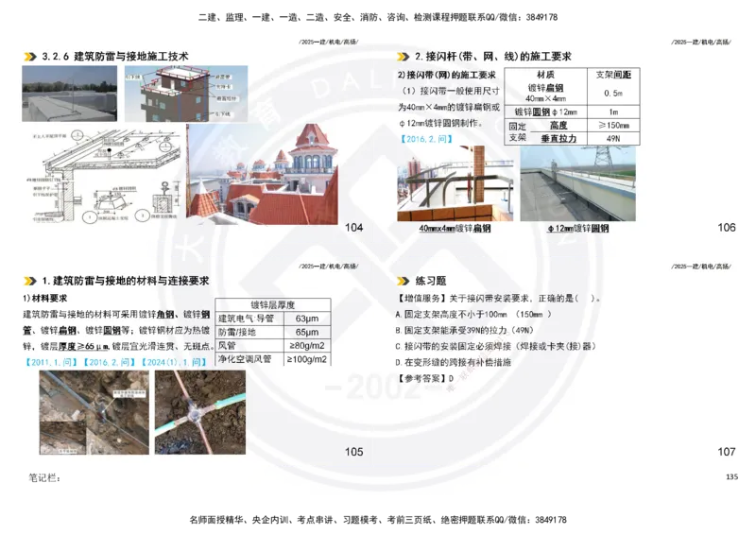
Task: Click slide number 106
Action: tap(727, 227)
